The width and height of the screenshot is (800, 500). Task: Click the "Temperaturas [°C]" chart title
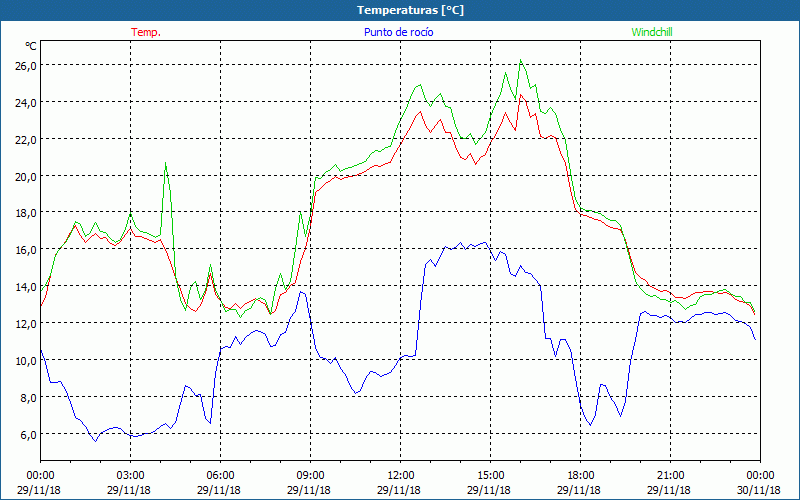point(410,10)
